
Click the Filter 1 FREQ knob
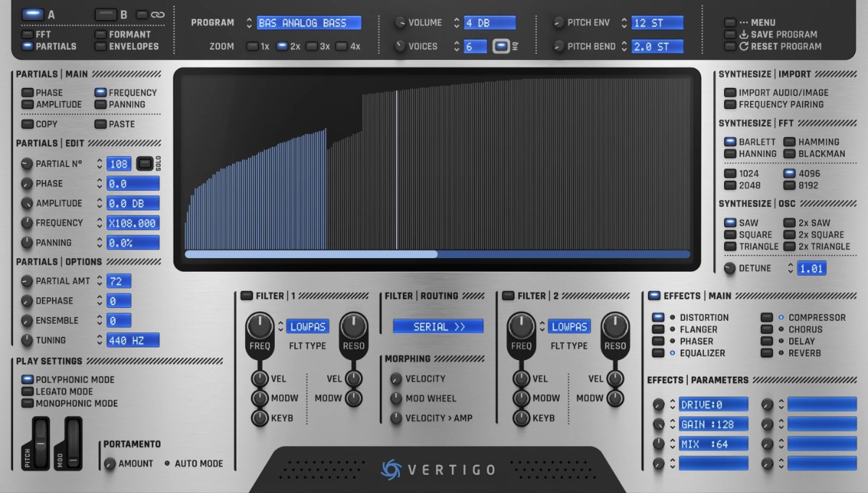(260, 327)
